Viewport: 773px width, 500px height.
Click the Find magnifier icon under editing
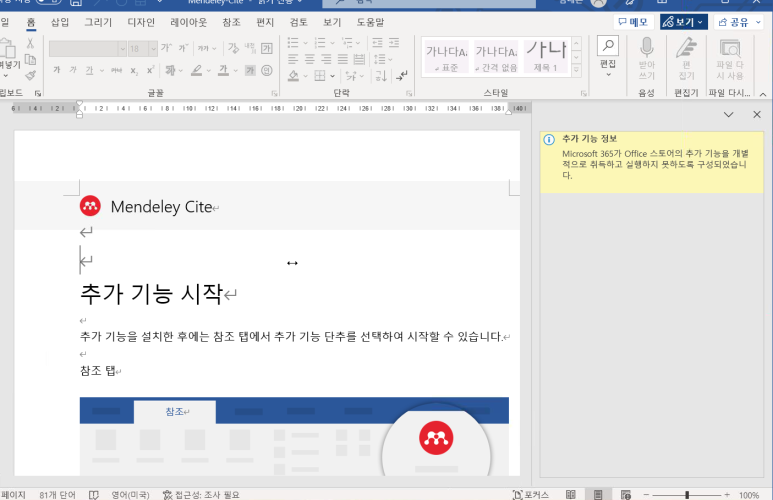click(608, 46)
